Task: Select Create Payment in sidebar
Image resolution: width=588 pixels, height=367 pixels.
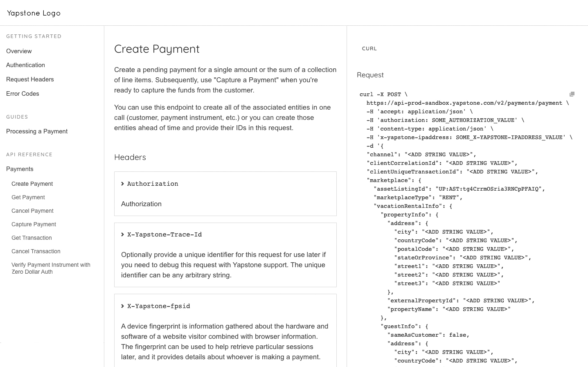Action: 32,184
